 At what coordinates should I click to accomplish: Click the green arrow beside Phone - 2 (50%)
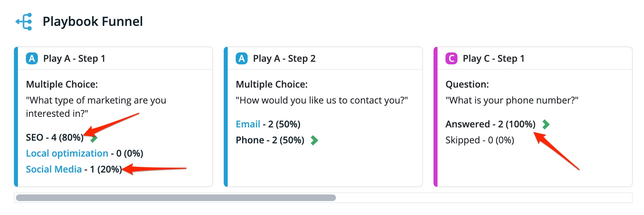pos(314,140)
